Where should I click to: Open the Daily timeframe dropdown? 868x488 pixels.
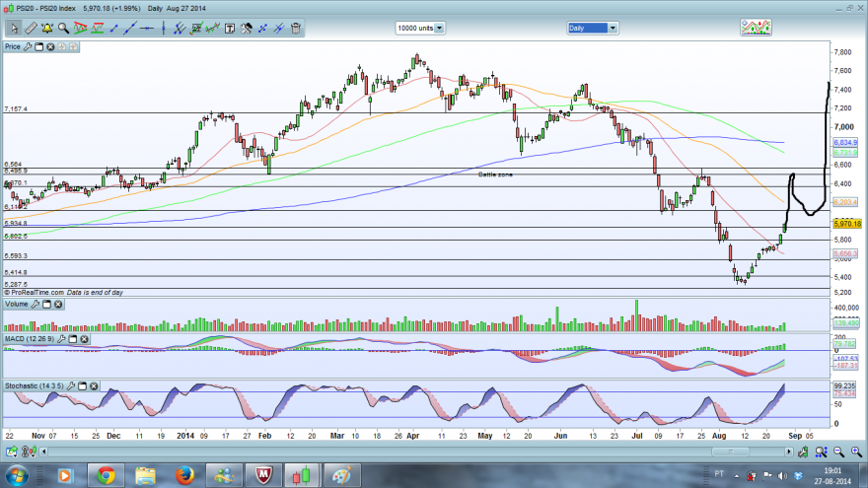point(613,29)
